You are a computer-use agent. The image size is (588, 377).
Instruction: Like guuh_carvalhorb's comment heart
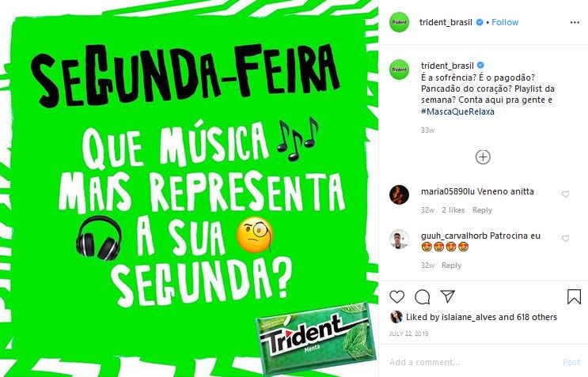point(566,239)
